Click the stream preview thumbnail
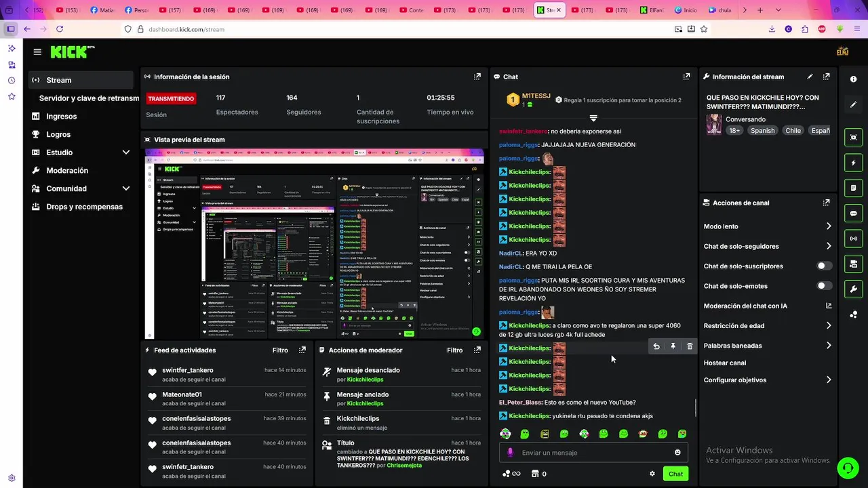Image resolution: width=868 pixels, height=488 pixels. coord(315,244)
